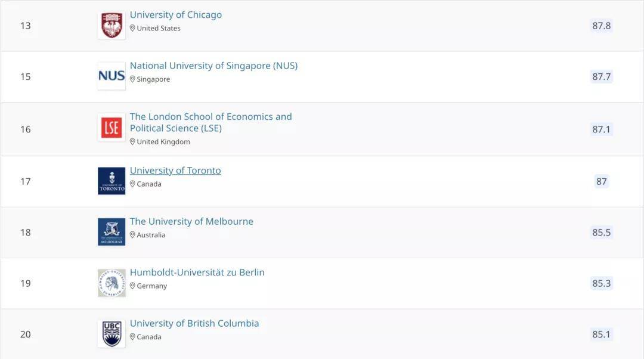Click location pin icon next to Australia

(132, 235)
